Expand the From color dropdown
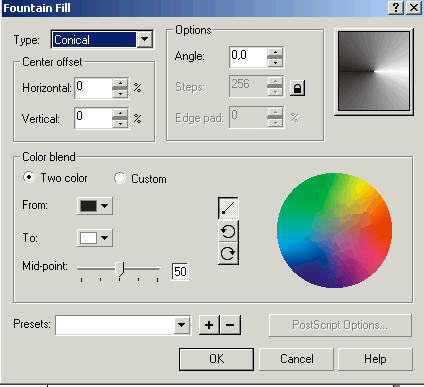This screenshot has height=387, width=424. coord(95,206)
